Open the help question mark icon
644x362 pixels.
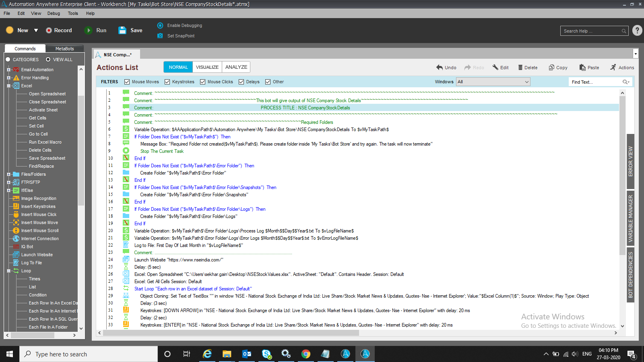click(637, 31)
